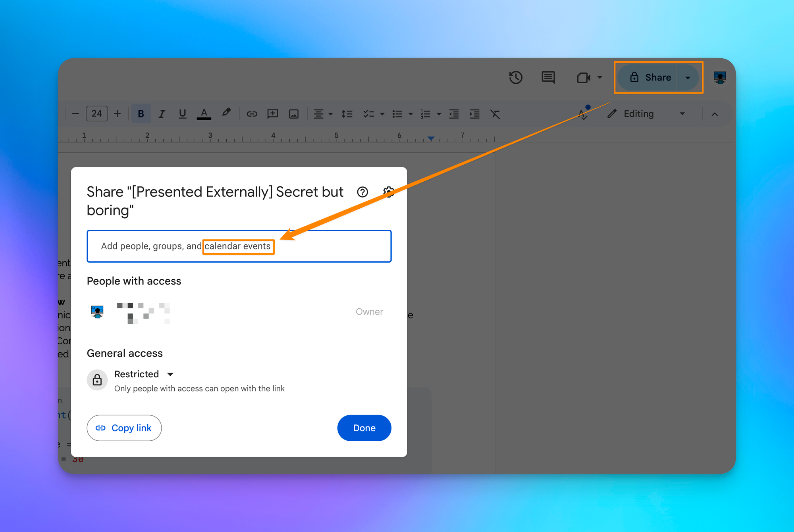This screenshot has height=532, width=794.
Task: Click the text color swatch button
Action: click(204, 114)
